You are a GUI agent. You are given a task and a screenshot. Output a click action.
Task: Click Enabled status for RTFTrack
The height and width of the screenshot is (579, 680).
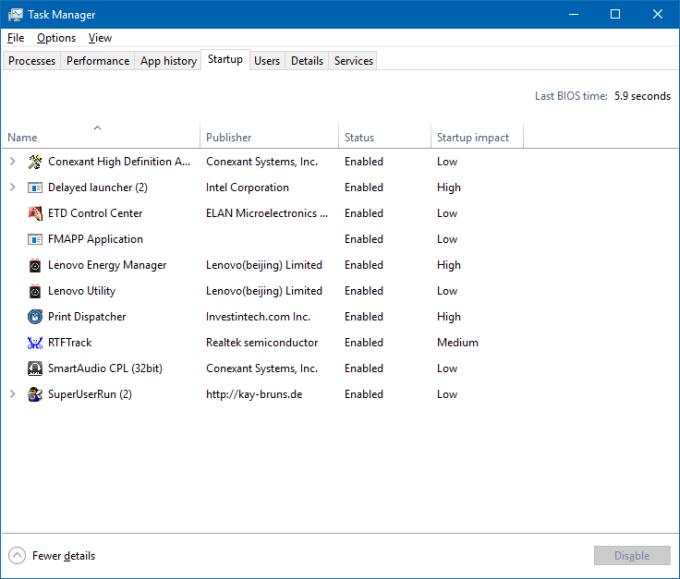point(364,343)
